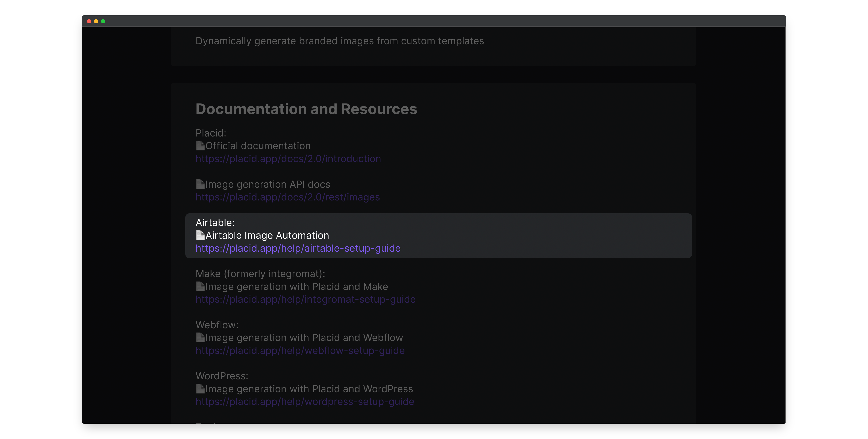Click the Dynamically generate branded images text
This screenshot has height=439, width=868.
point(339,41)
